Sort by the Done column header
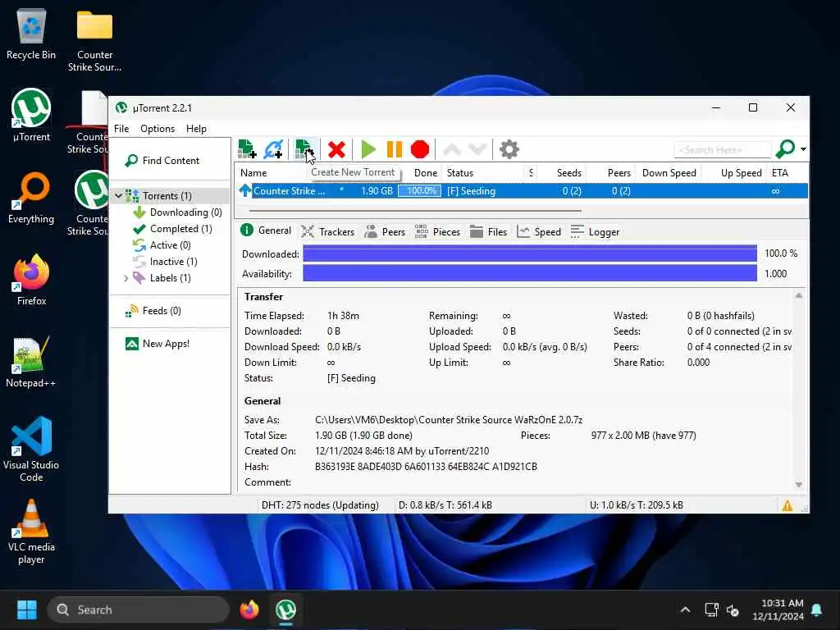Screen dimensions: 840x630 426,173
